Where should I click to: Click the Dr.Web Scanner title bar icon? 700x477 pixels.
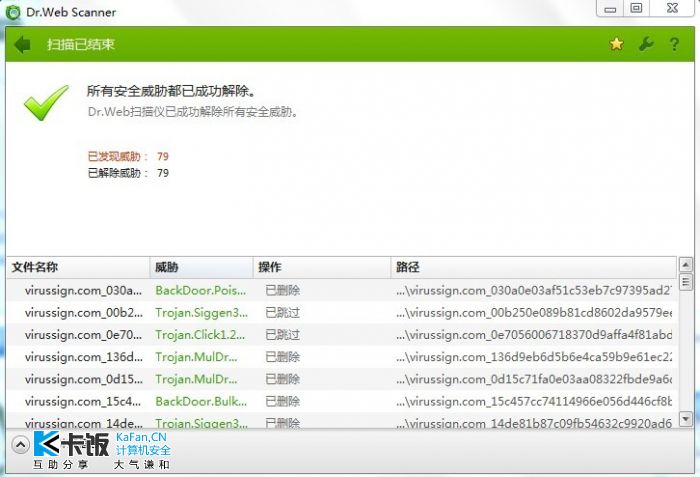coord(13,12)
